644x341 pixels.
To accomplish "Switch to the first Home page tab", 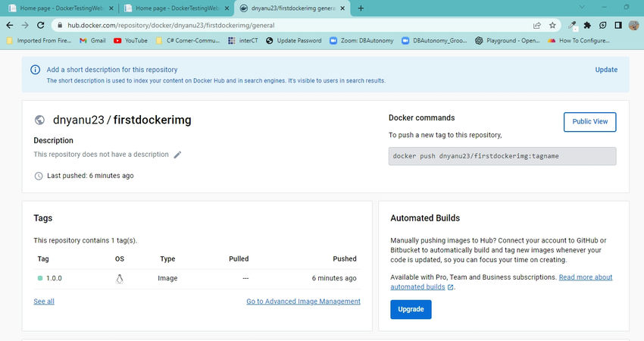I will point(61,8).
